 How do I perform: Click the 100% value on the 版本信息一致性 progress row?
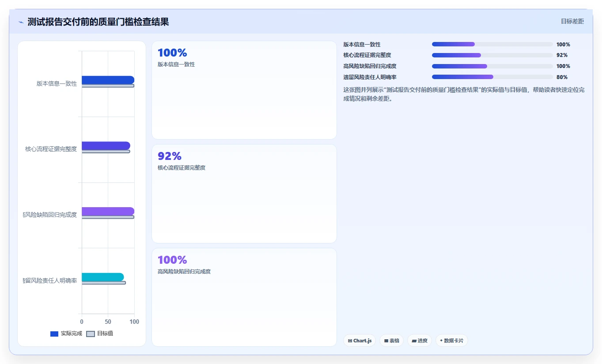point(563,44)
